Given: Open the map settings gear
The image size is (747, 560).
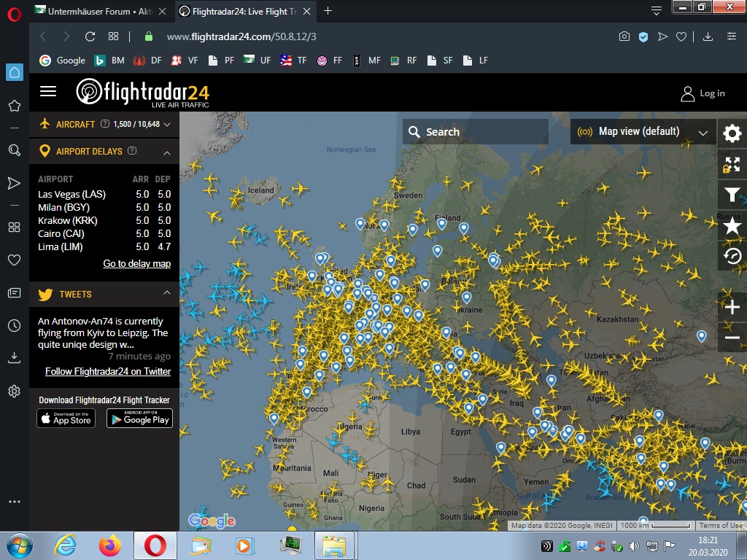Looking at the screenshot, I should [732, 133].
